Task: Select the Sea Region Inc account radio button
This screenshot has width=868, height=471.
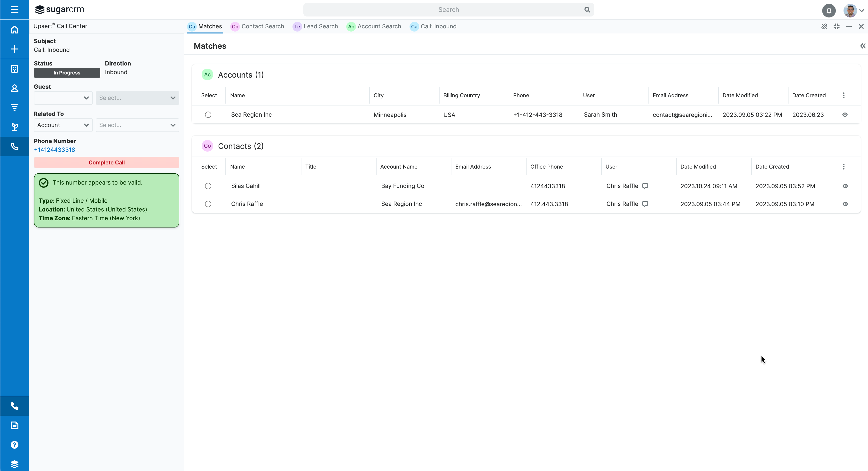Action: [x=208, y=115]
